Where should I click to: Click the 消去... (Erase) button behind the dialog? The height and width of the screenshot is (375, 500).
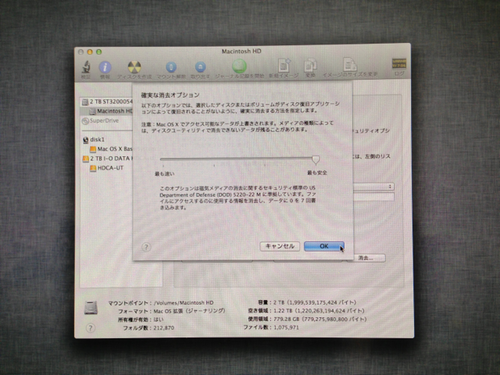366,258
